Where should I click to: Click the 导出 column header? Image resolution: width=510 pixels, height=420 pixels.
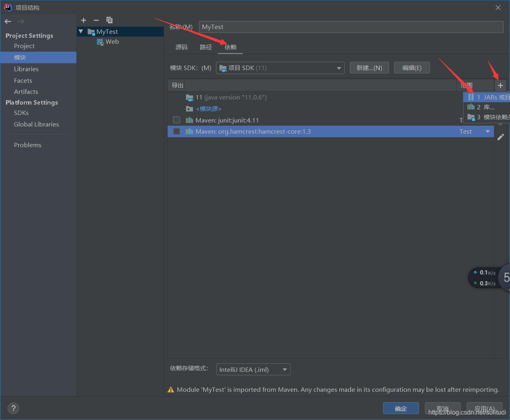click(x=177, y=86)
